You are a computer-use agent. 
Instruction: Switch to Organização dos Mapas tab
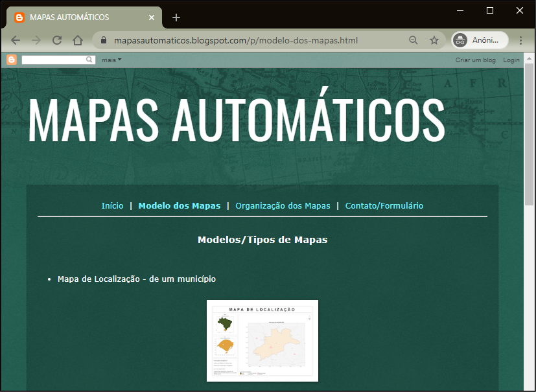[283, 206]
